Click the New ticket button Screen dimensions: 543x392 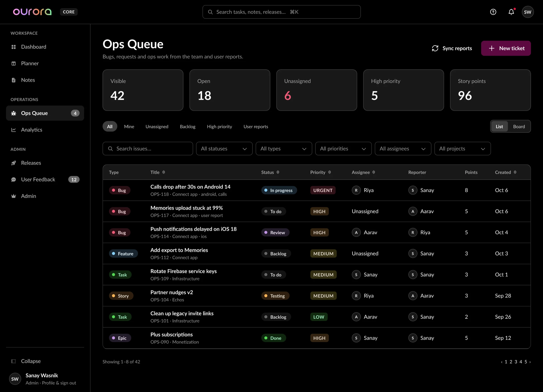[x=506, y=48]
